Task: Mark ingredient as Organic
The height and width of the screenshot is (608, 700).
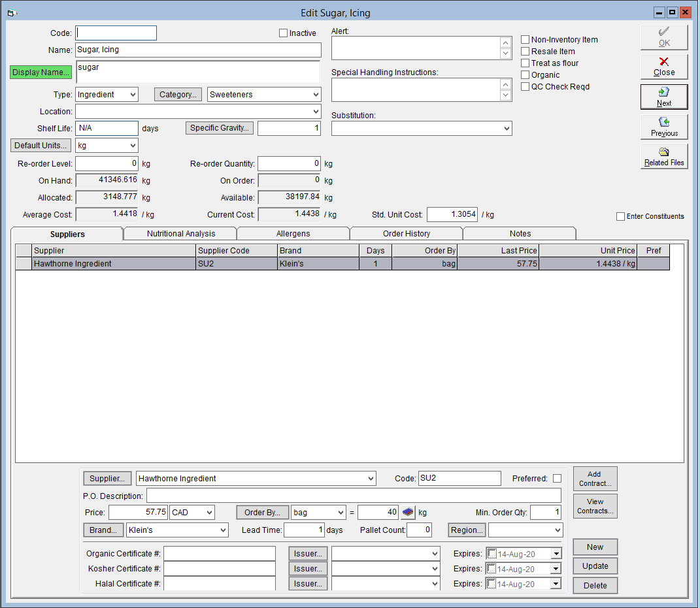Action: pyautogui.click(x=525, y=75)
